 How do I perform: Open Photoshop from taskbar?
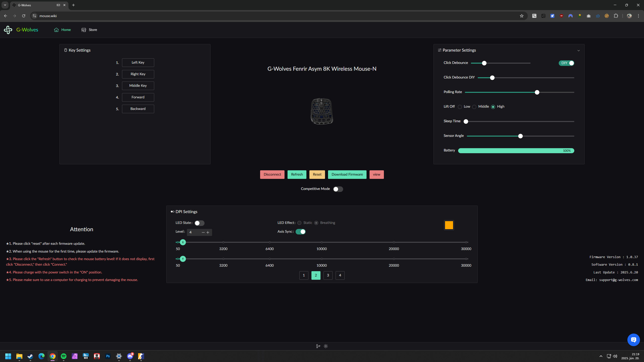pyautogui.click(x=108, y=356)
